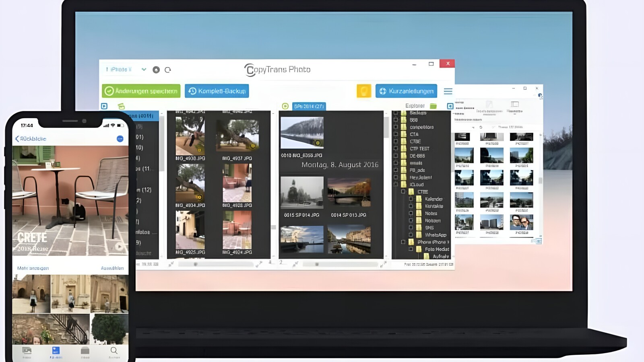The height and width of the screenshot is (362, 644).
Task: Click the Kurzanleitungen button
Action: click(x=407, y=91)
